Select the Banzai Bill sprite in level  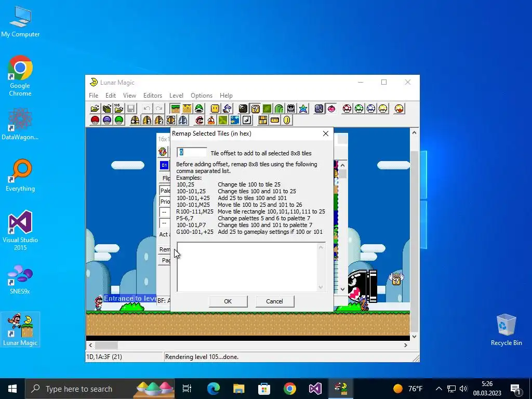coord(362,286)
